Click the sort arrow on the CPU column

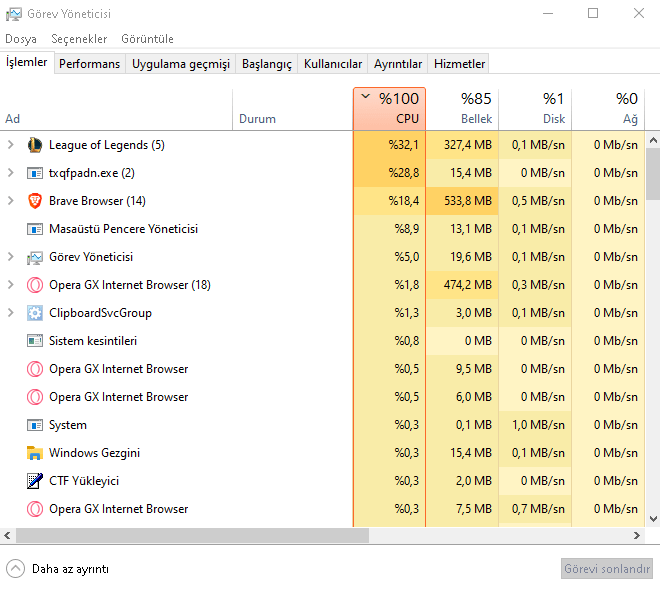(366, 97)
